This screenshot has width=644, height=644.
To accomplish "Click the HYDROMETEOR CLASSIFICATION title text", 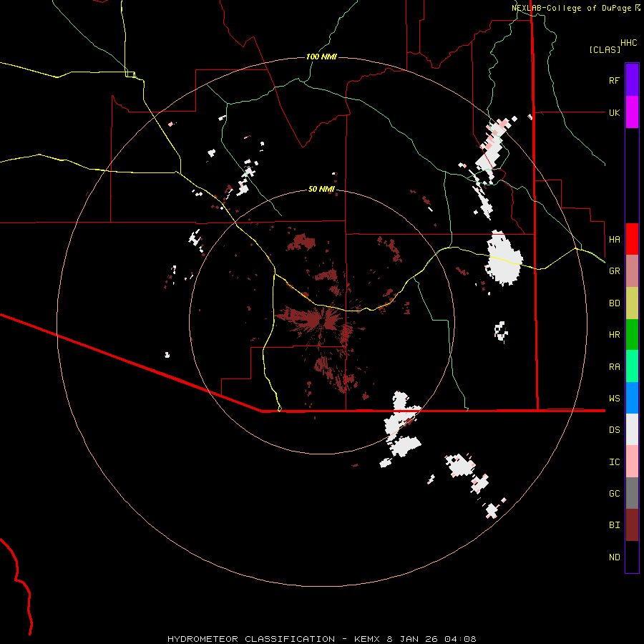I will [x=251, y=639].
